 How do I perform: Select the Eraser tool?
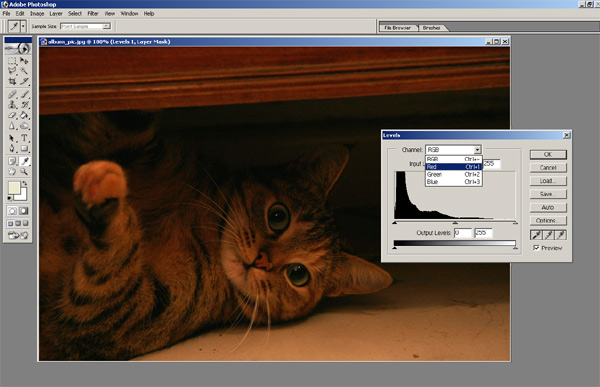(12, 115)
